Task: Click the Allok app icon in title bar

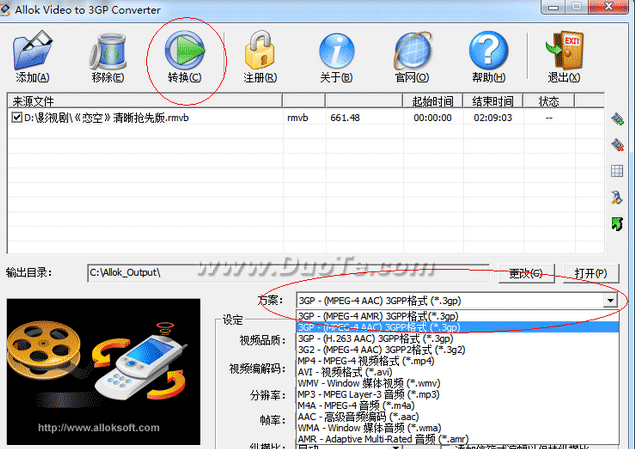Action: click(x=5, y=10)
